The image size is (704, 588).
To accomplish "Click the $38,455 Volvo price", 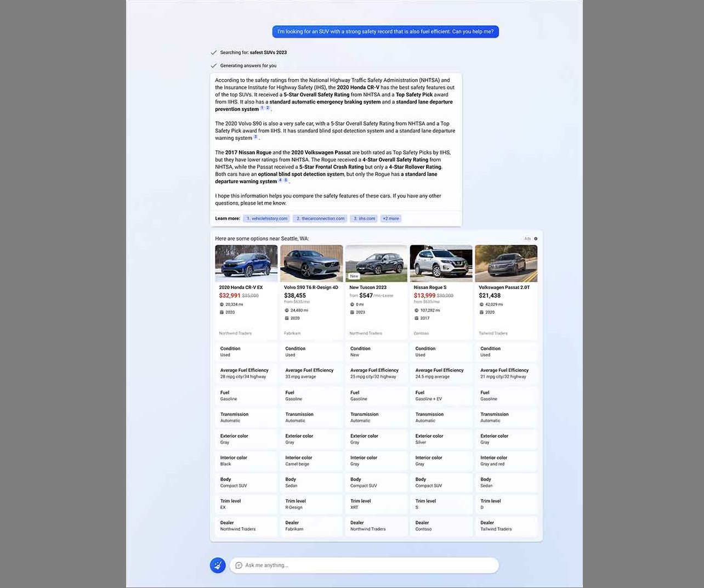I will click(x=295, y=296).
